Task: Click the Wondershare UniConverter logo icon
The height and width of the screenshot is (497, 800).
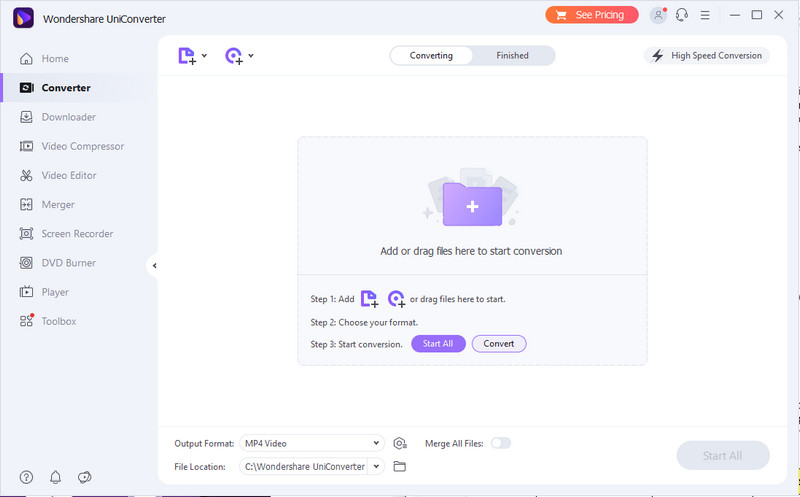Action: [x=23, y=18]
